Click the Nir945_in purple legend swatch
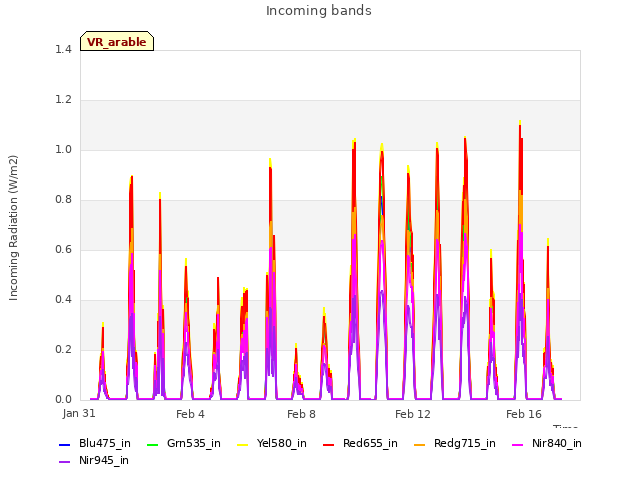The width and height of the screenshot is (640, 480). pyautogui.click(x=65, y=462)
